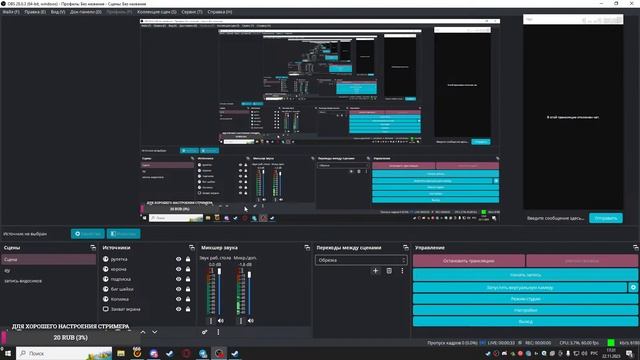The height and width of the screenshot is (360, 640).
Task: Open audio mixer more options menu
Action: [x=218, y=332]
